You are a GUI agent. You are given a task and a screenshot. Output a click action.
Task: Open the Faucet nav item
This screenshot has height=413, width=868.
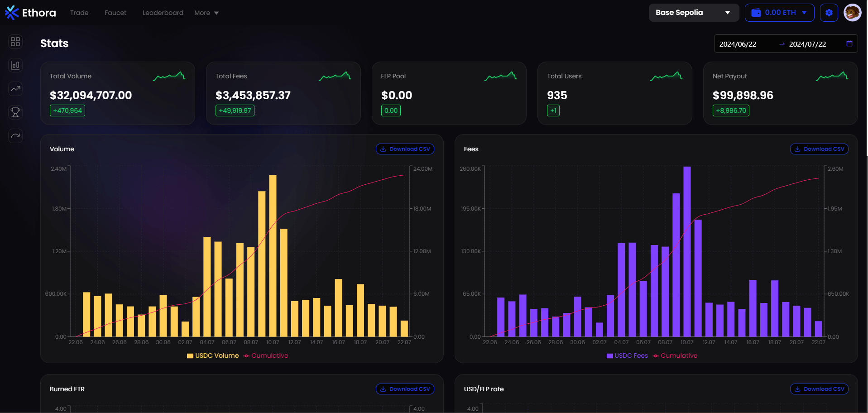[115, 13]
